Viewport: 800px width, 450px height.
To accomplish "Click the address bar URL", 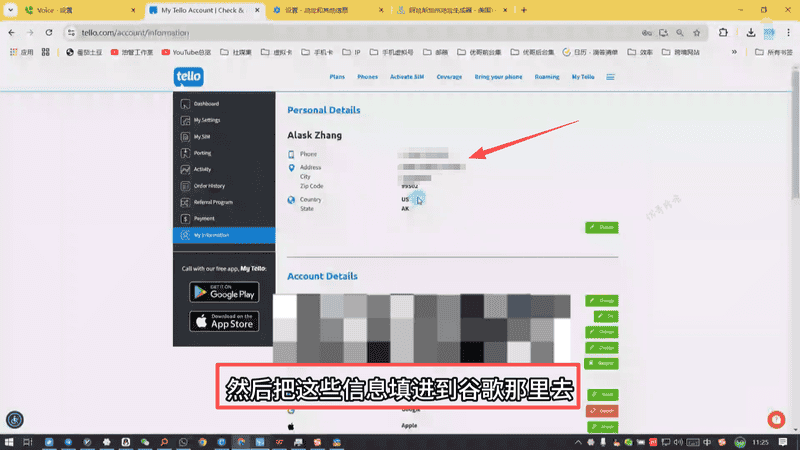I will [x=135, y=33].
